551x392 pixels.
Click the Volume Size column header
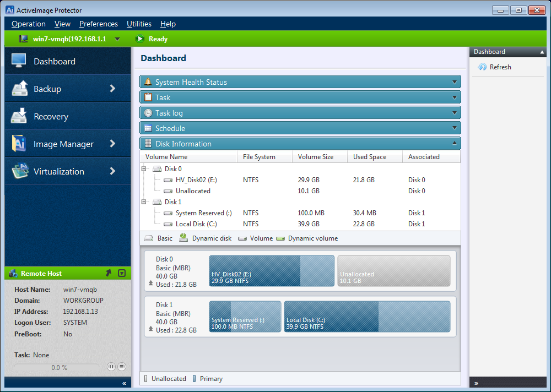coord(316,157)
